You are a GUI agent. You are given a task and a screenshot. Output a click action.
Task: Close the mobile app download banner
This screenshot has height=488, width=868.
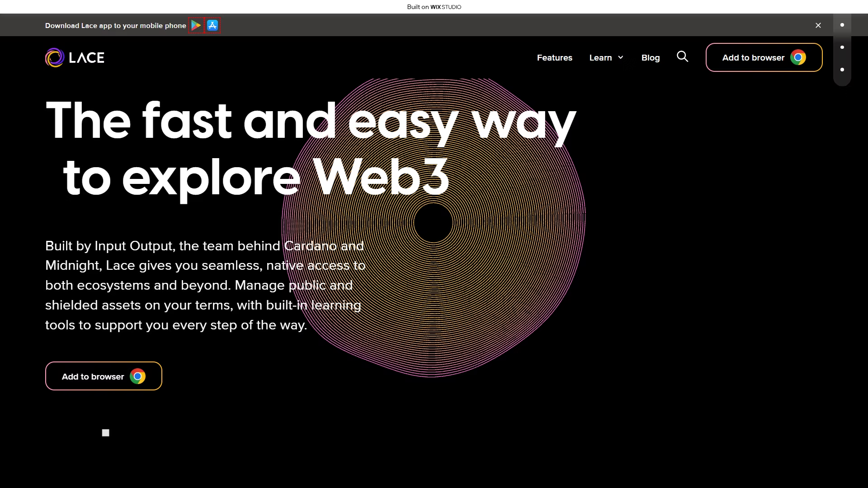(818, 25)
